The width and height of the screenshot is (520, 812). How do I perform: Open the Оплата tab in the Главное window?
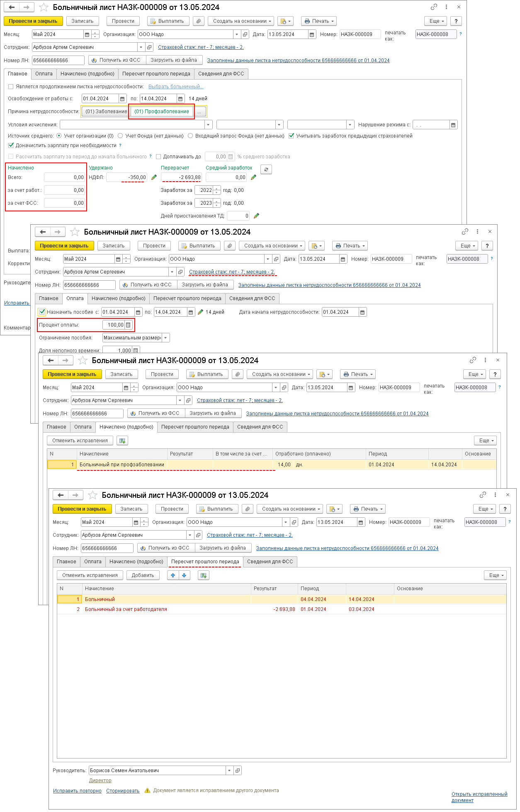44,74
